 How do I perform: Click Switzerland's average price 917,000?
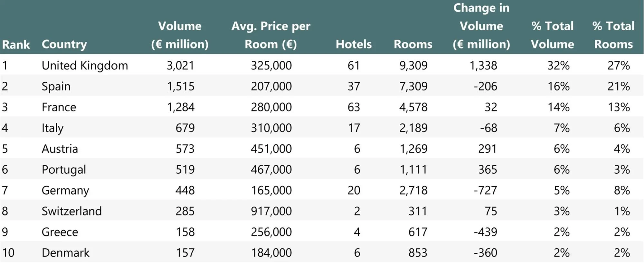[x=271, y=211]
